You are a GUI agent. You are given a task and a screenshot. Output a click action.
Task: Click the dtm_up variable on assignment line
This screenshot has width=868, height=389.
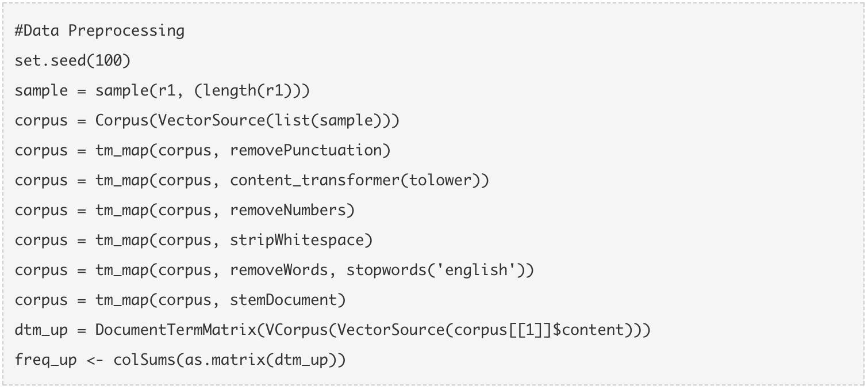[x=41, y=330]
